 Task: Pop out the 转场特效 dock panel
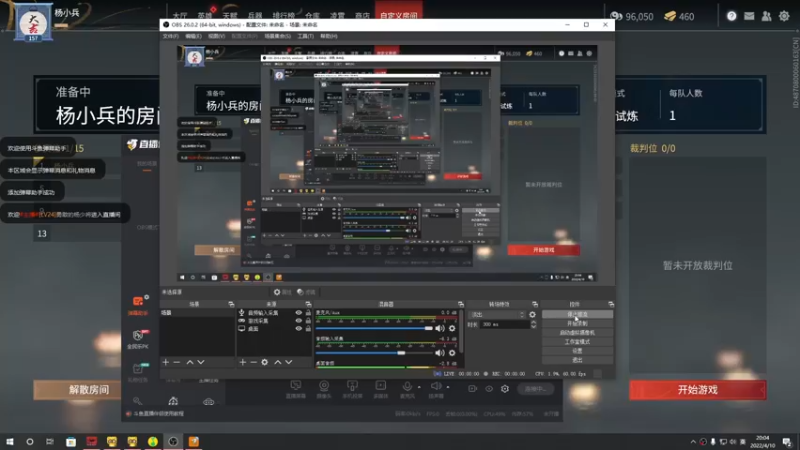point(535,304)
